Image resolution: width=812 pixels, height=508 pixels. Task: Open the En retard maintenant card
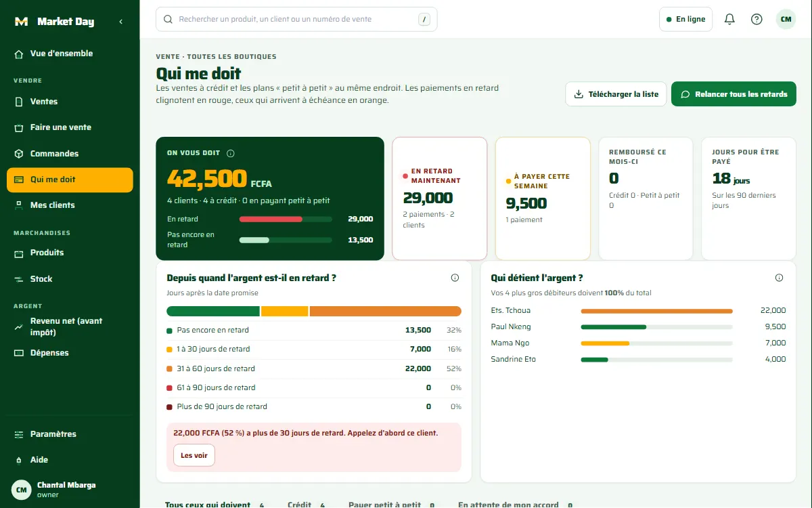click(x=440, y=198)
